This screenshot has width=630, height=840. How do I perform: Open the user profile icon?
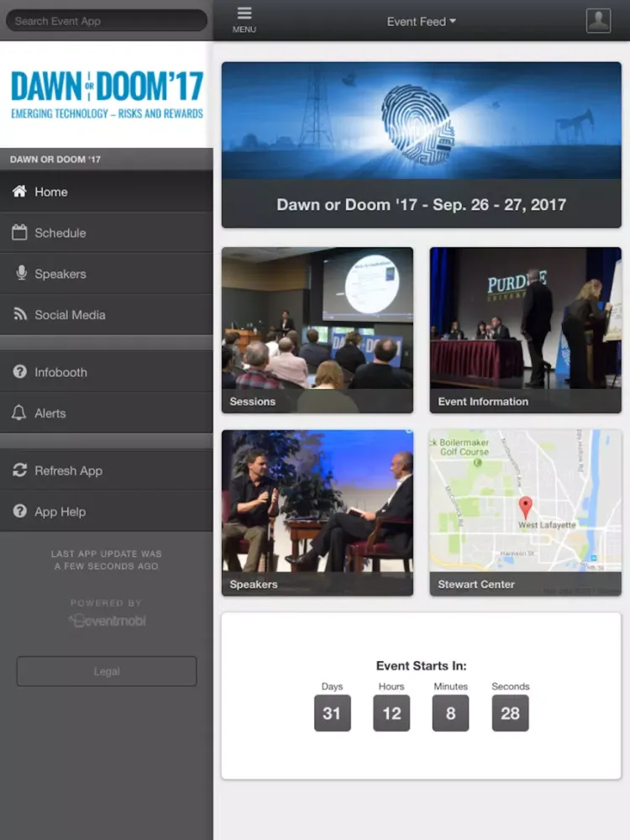pyautogui.click(x=598, y=21)
